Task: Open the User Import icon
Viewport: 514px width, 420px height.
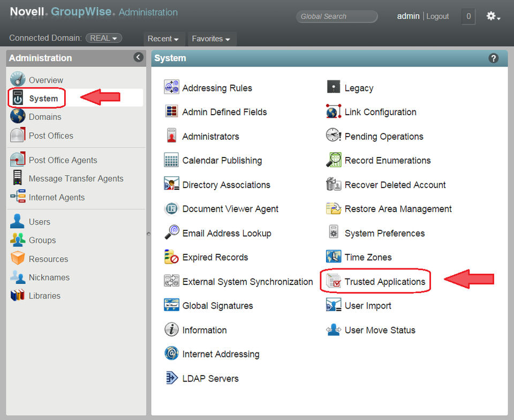Action: (334, 305)
